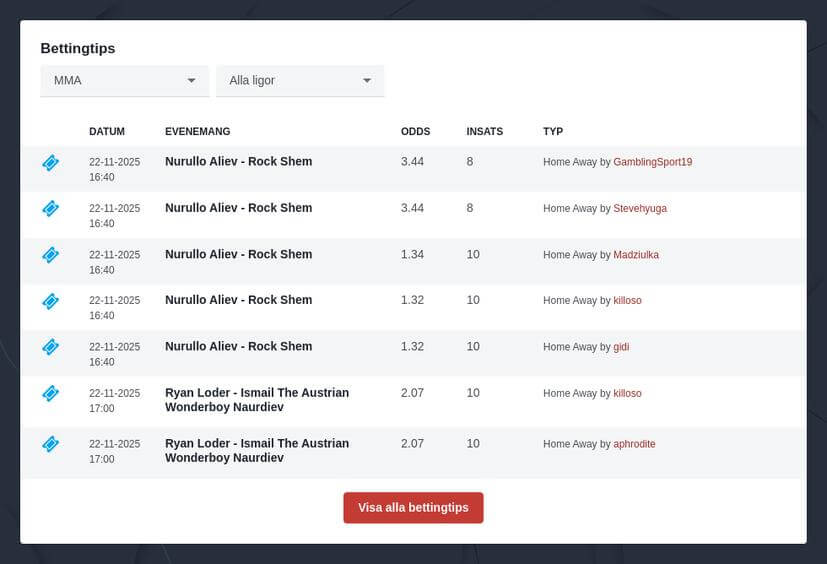This screenshot has width=827, height=564.
Task: Select the ODDS column header
Action: pyautogui.click(x=415, y=132)
